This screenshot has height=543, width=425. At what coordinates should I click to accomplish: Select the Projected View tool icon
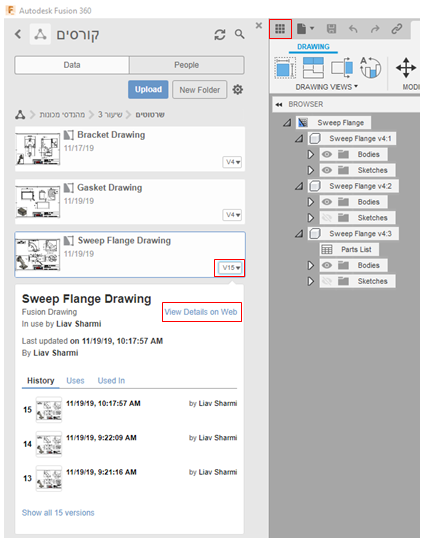(x=313, y=68)
